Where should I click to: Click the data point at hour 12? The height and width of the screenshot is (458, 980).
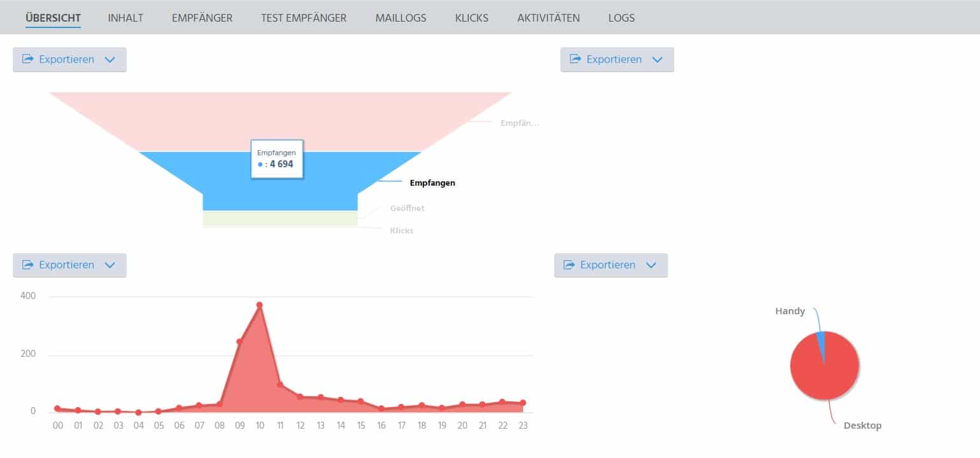pos(300,396)
